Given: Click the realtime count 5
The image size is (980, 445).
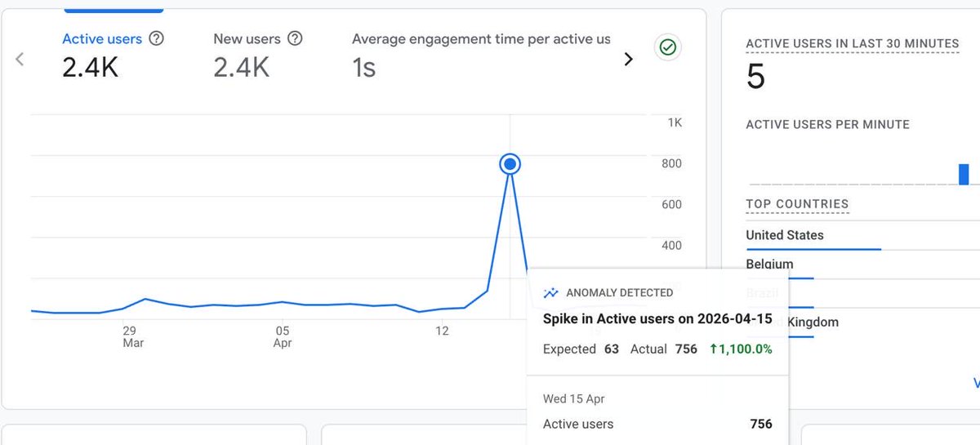Looking at the screenshot, I should 756,77.
